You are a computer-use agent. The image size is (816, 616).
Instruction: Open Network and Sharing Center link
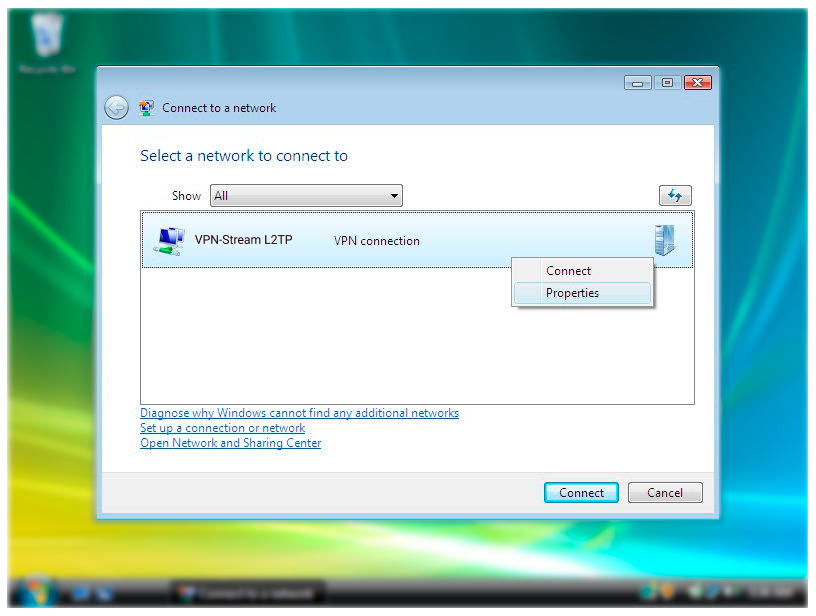231,443
